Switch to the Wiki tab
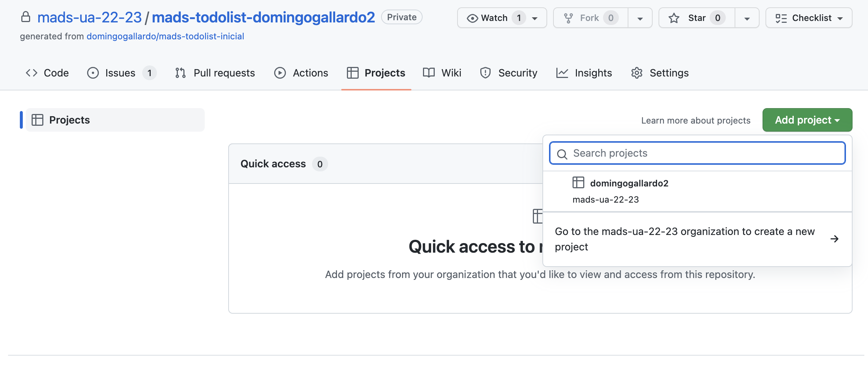This screenshot has height=367, width=868. click(x=442, y=73)
